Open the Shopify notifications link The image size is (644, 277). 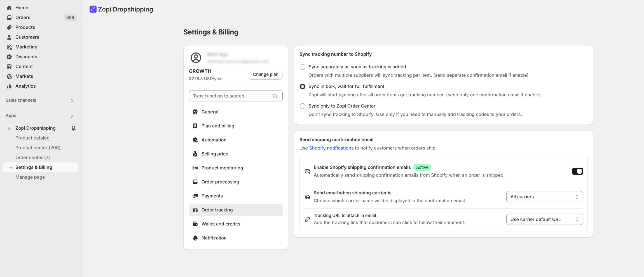[331, 148]
